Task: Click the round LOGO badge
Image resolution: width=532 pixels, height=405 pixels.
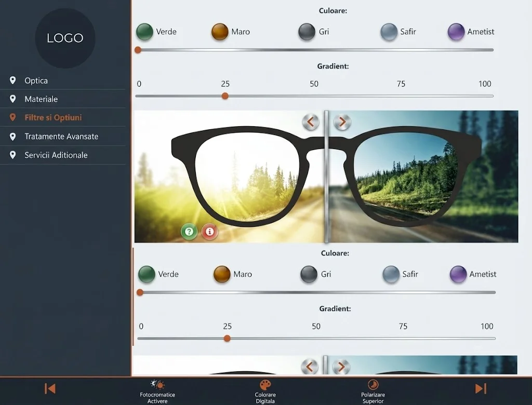Action: (x=65, y=38)
